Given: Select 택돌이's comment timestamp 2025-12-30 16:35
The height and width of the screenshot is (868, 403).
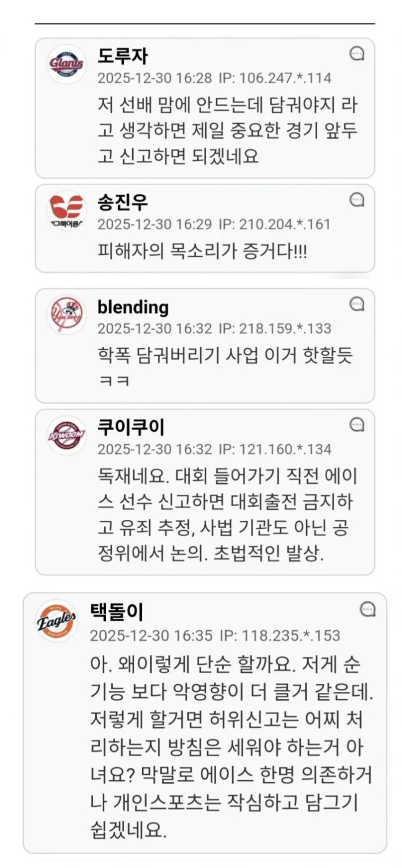Looking at the screenshot, I should 151,635.
